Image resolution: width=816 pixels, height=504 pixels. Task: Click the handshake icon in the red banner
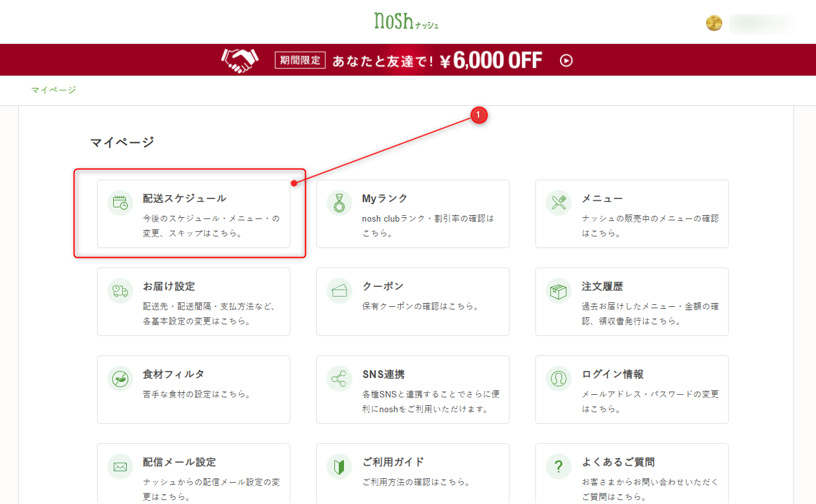[x=239, y=61]
